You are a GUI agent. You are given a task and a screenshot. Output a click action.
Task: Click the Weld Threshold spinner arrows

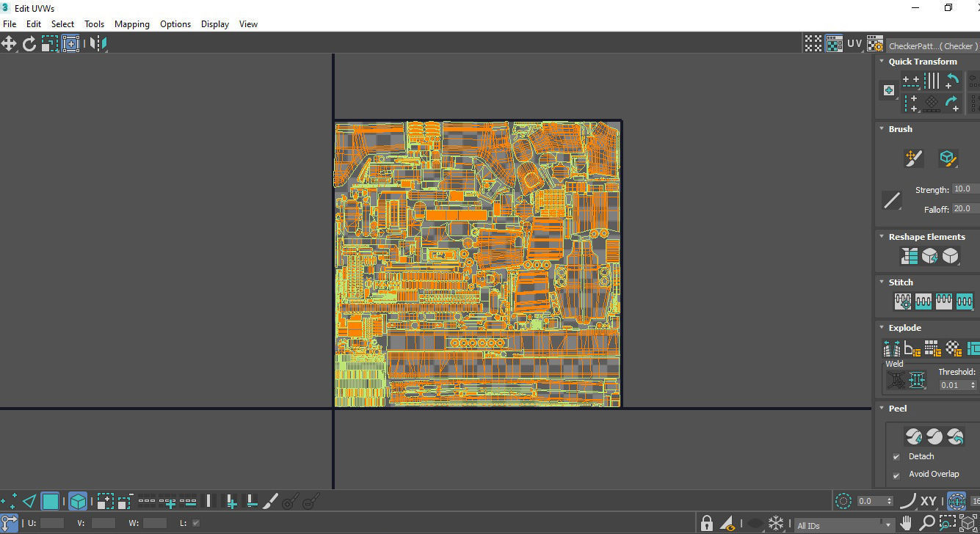coord(973,385)
